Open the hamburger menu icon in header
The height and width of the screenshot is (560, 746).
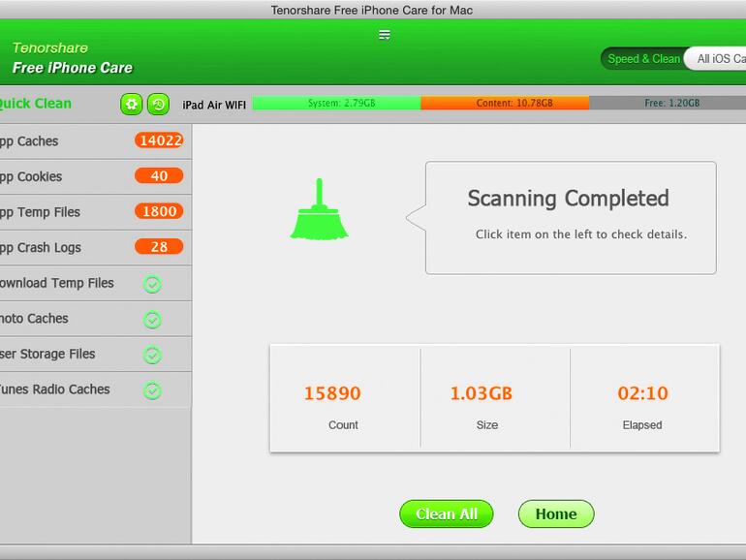click(385, 35)
